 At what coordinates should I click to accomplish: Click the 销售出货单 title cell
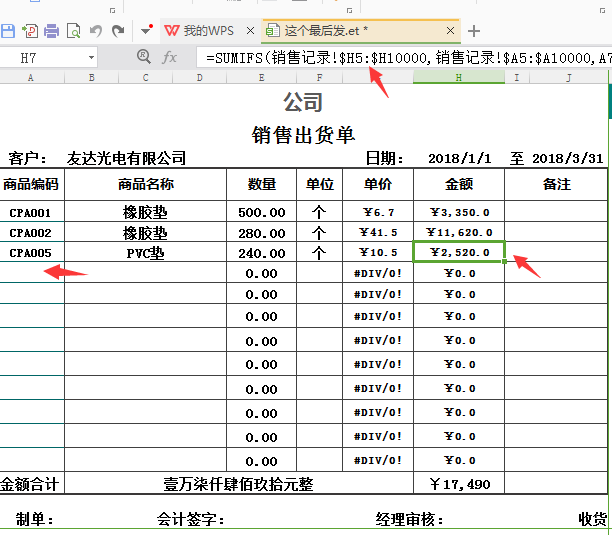[x=303, y=135]
